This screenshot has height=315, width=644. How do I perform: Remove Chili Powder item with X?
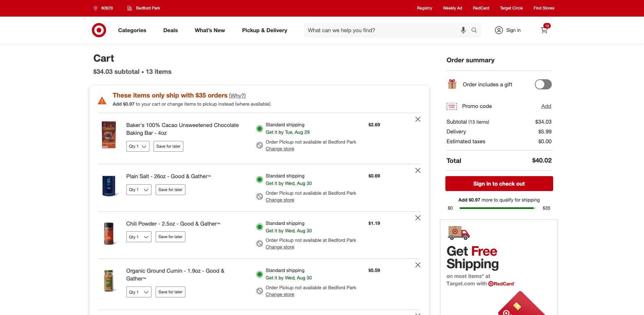[418, 218]
